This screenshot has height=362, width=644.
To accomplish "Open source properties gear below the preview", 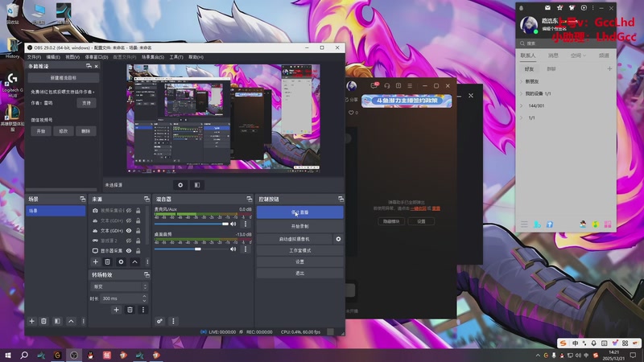I will (x=180, y=185).
